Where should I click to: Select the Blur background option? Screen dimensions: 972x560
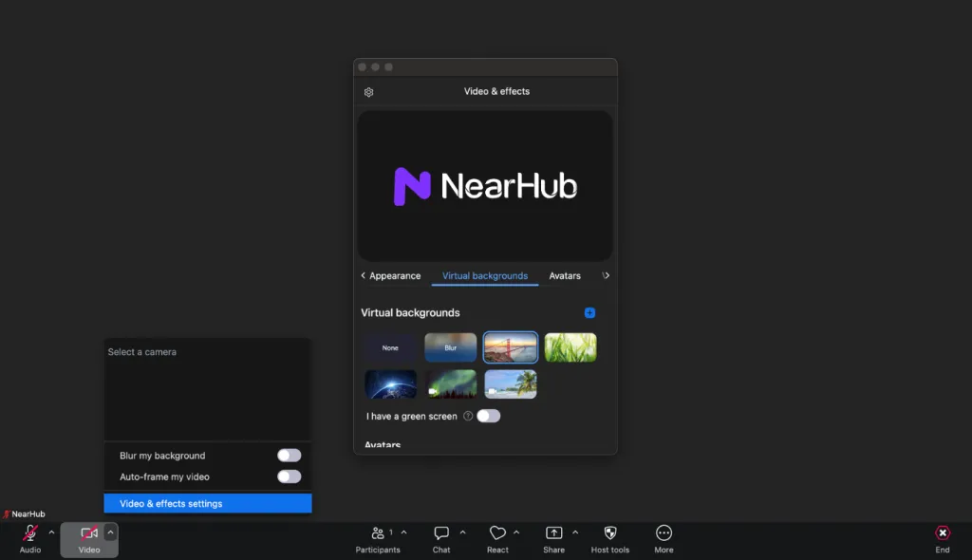point(451,348)
